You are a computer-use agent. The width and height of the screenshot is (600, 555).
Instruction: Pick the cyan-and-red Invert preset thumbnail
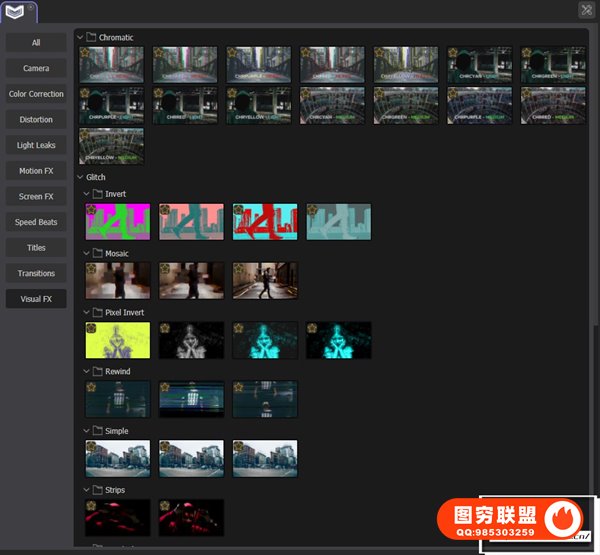point(265,222)
